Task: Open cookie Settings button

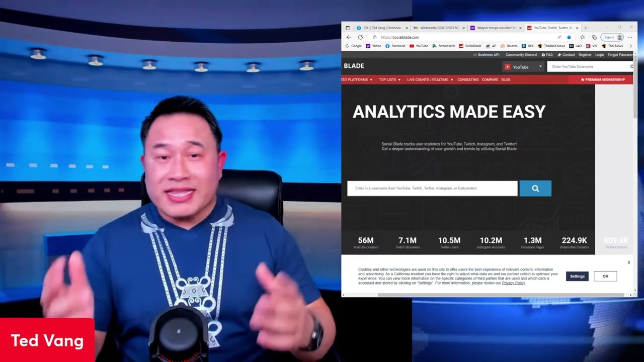Action: 577,276
